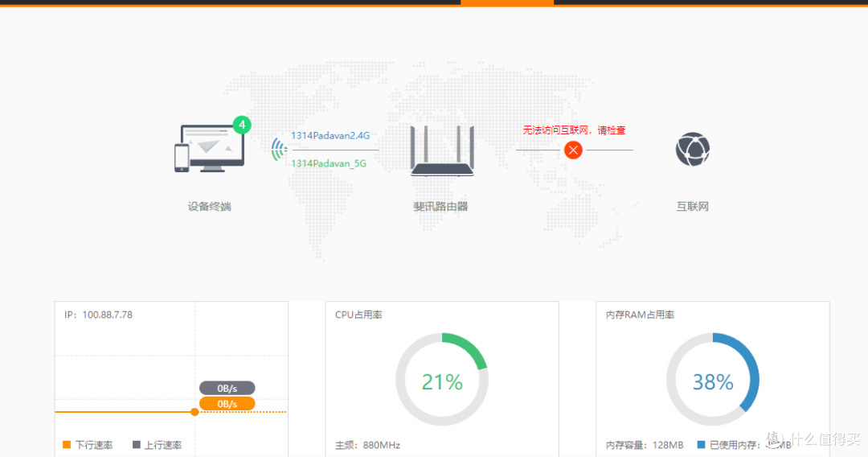Open the 1314Padavan2.4G network link

330,135
